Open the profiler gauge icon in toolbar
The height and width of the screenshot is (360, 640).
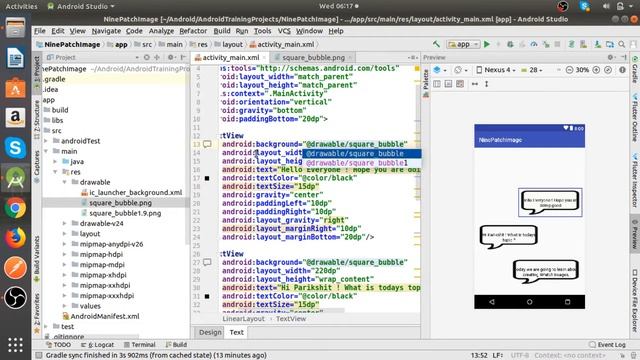(x=533, y=44)
